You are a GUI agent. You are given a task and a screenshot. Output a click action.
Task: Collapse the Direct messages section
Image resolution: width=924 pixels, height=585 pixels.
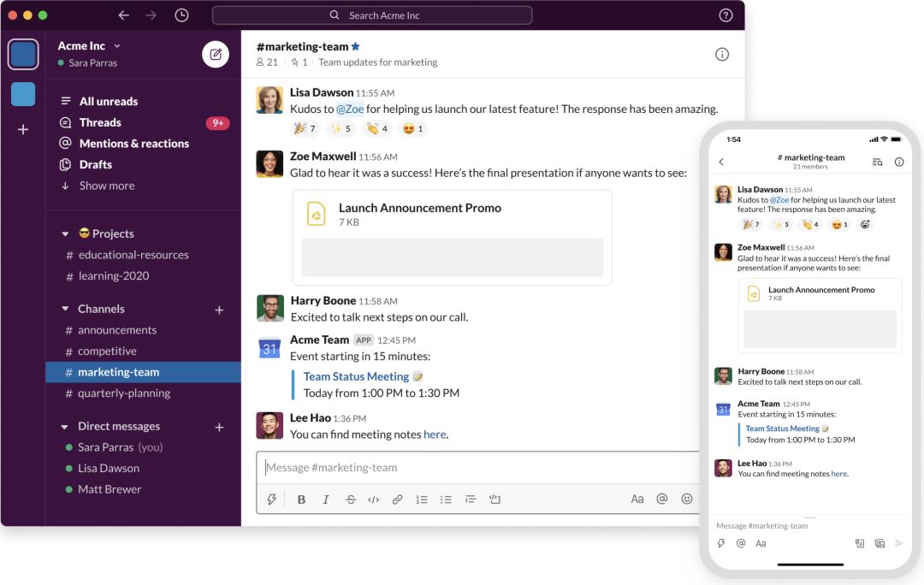pyautogui.click(x=65, y=426)
